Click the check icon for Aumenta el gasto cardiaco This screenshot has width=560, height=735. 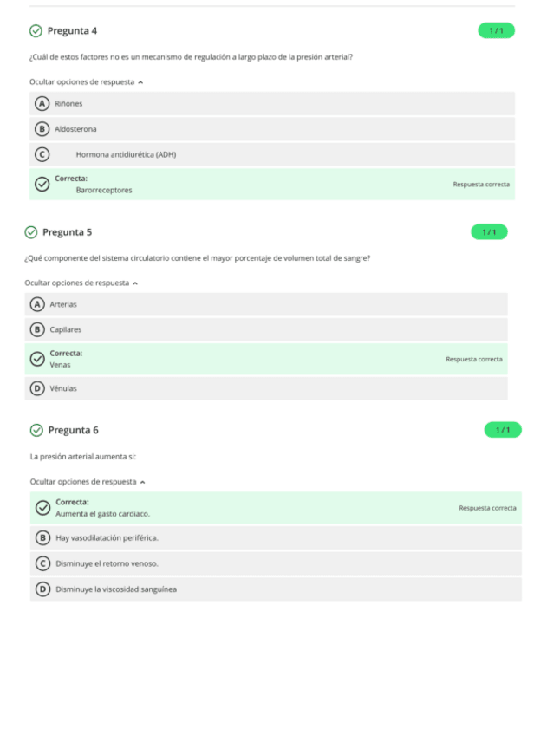click(x=42, y=508)
